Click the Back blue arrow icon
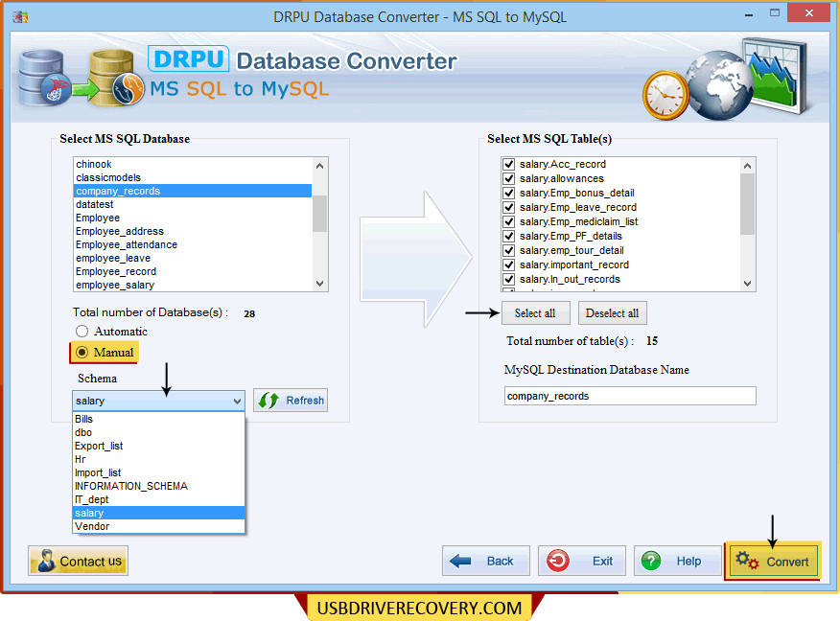 pyautogui.click(x=460, y=561)
